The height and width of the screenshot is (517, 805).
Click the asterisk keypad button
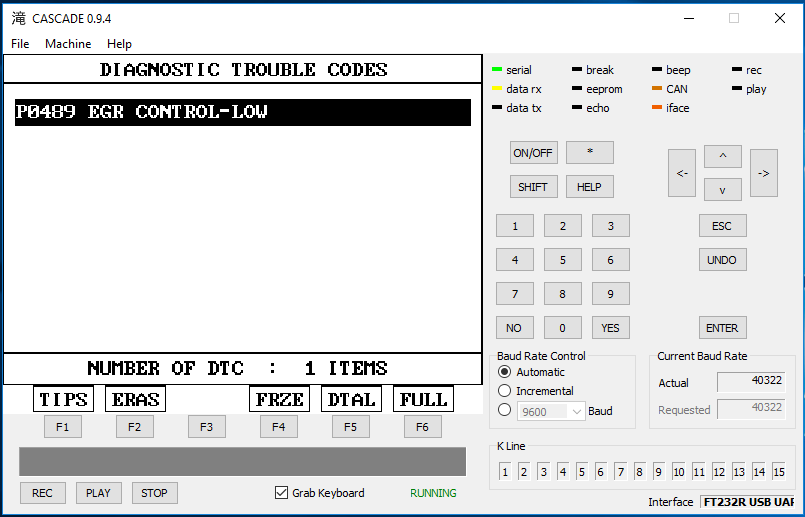pos(589,153)
